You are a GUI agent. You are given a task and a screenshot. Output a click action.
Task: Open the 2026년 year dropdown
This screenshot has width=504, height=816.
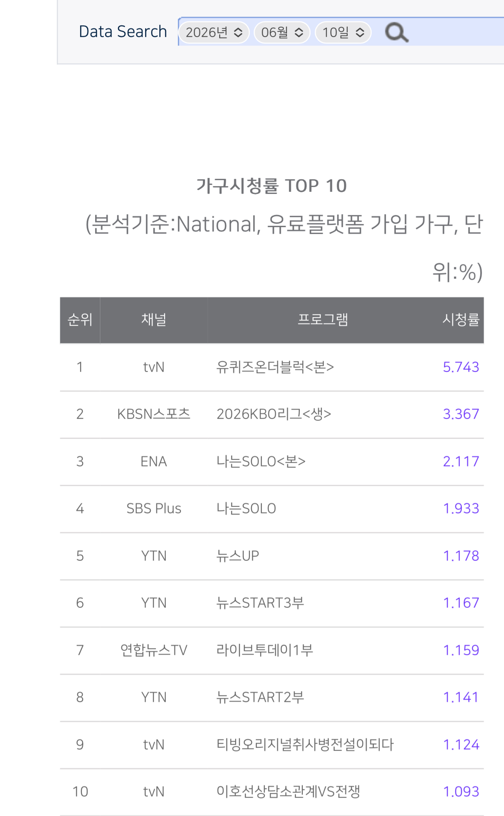click(214, 33)
